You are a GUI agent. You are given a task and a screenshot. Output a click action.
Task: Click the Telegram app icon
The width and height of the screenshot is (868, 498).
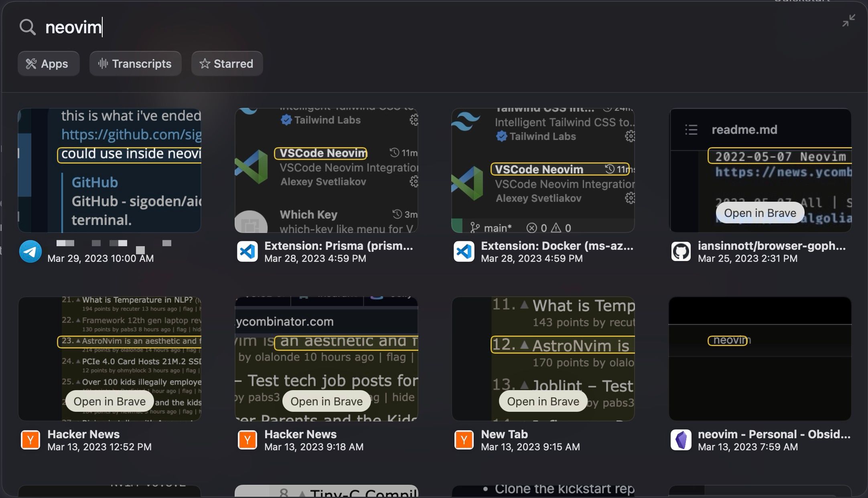click(30, 251)
